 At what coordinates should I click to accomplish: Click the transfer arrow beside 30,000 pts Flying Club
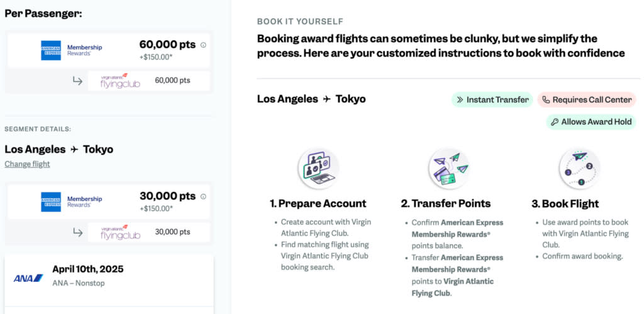pos(77,232)
